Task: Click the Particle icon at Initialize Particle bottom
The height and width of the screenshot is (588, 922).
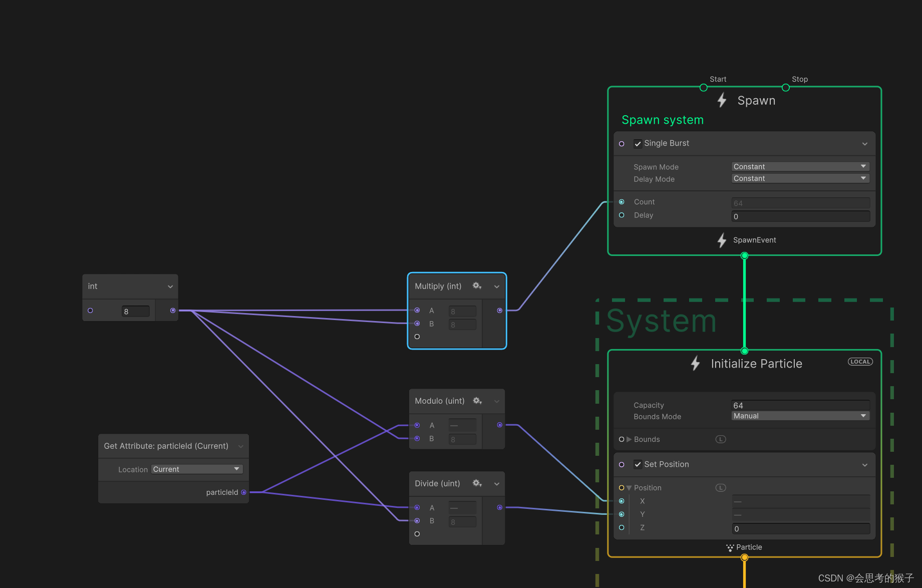Action: click(x=730, y=547)
